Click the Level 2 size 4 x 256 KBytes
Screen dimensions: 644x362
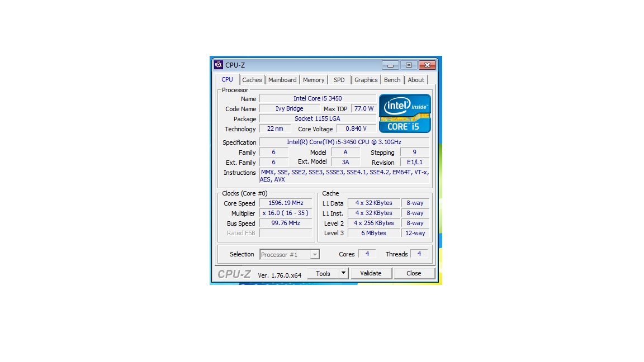click(374, 223)
